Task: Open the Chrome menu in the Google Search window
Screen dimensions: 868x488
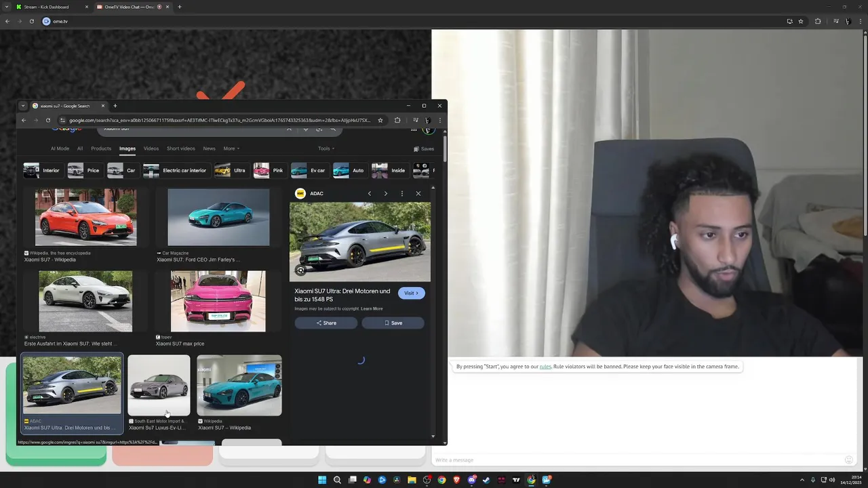Action: [439, 120]
